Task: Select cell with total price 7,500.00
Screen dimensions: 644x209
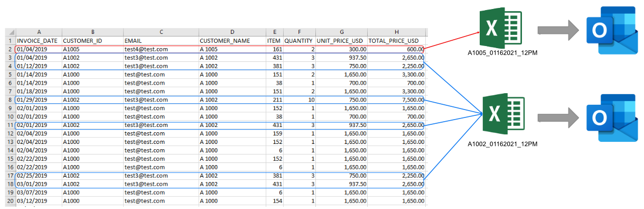Action: (396, 99)
